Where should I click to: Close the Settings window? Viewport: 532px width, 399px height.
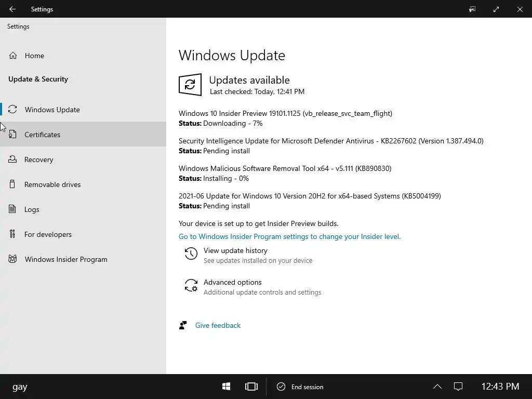tap(520, 9)
